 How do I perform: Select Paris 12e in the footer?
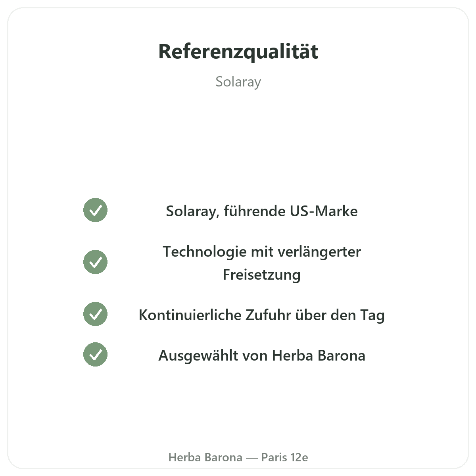[284, 457]
